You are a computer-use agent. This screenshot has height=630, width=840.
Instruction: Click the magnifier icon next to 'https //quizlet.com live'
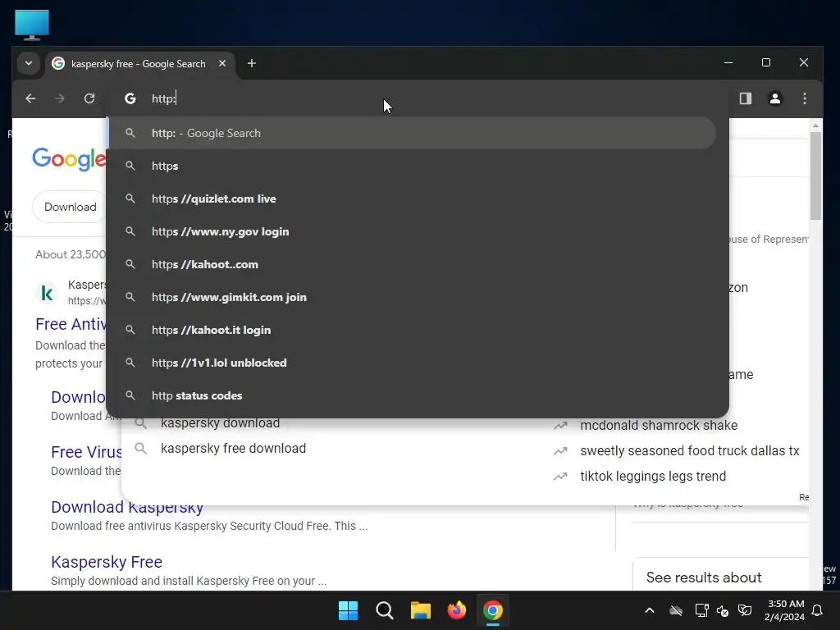click(x=130, y=199)
